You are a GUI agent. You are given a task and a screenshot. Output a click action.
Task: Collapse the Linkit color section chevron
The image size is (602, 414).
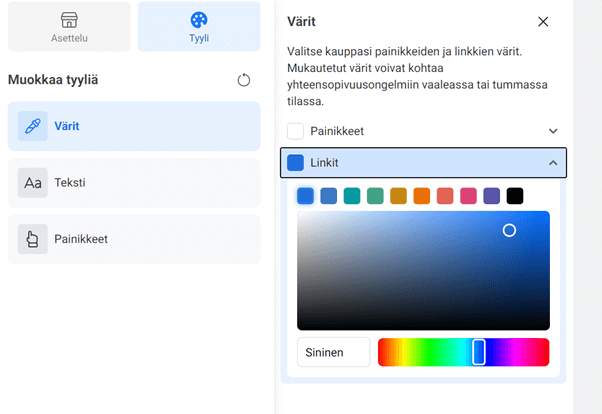tap(553, 163)
